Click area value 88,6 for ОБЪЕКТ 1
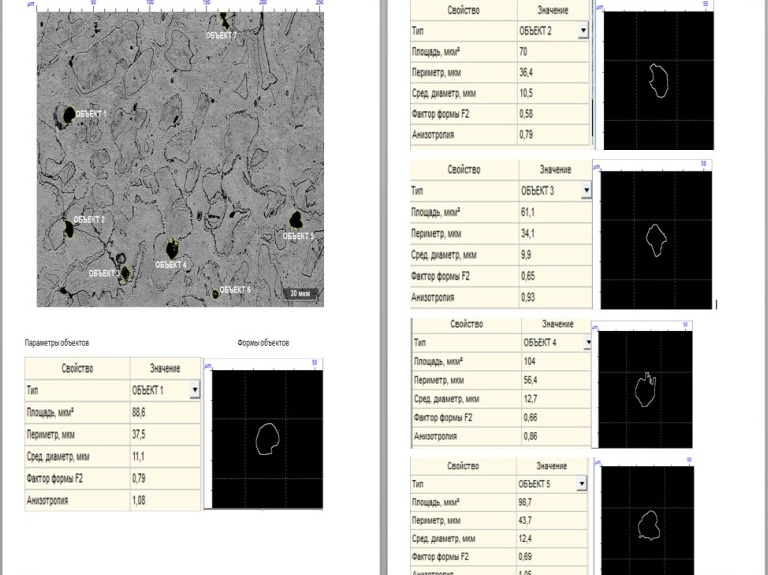This screenshot has height=575, width=768. click(x=139, y=412)
